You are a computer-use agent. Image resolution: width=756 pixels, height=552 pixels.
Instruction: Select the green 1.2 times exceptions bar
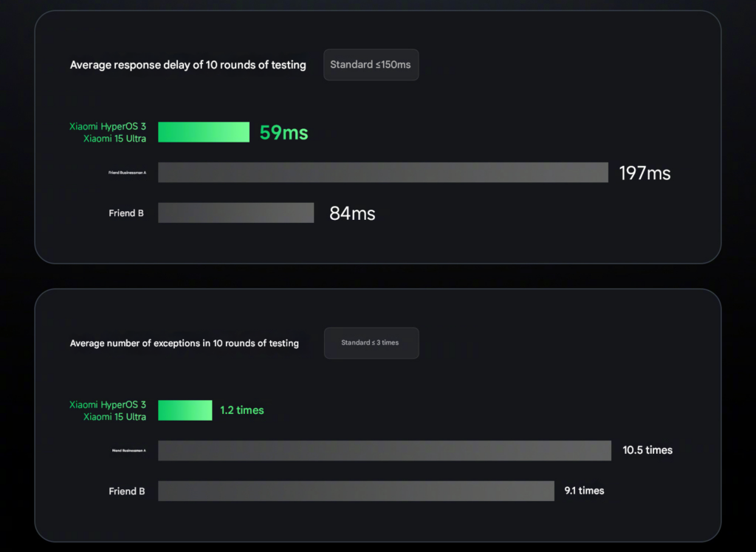(185, 410)
